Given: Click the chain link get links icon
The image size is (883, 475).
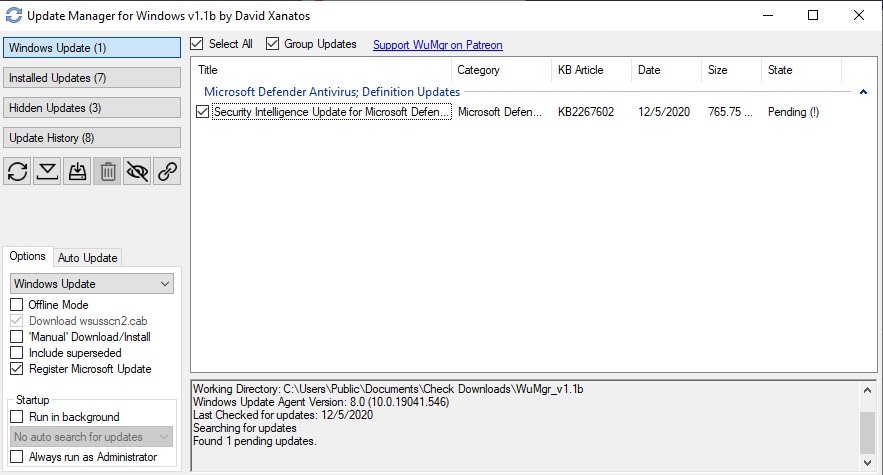Looking at the screenshot, I should (167, 171).
